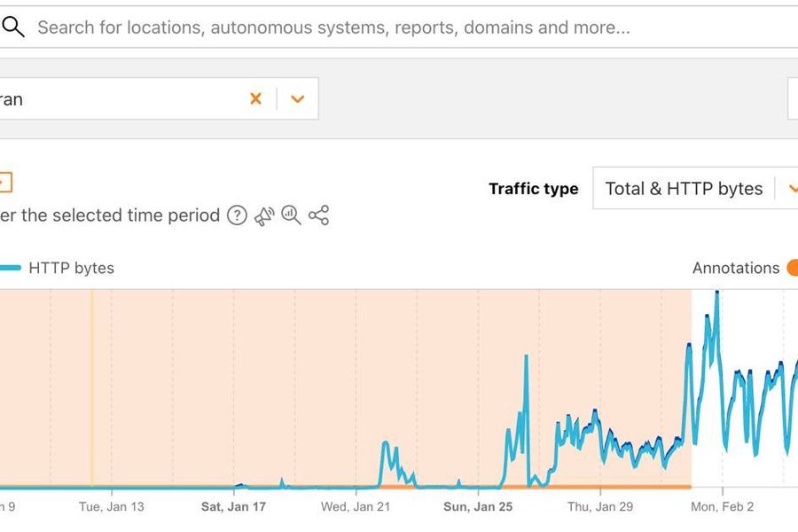Click the help question mark icon
The image size is (798, 532).
(237, 215)
